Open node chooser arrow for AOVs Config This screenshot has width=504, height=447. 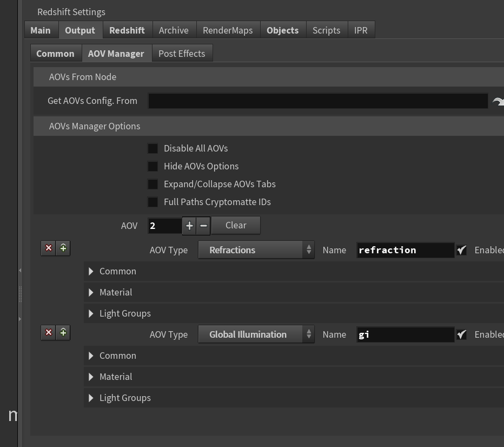pyautogui.click(x=498, y=102)
